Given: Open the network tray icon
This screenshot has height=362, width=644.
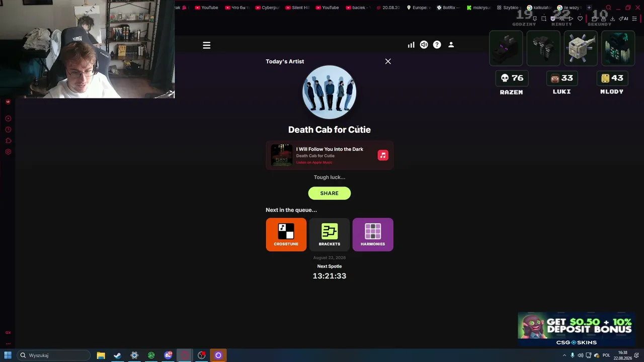Looking at the screenshot, I should click(589, 355).
